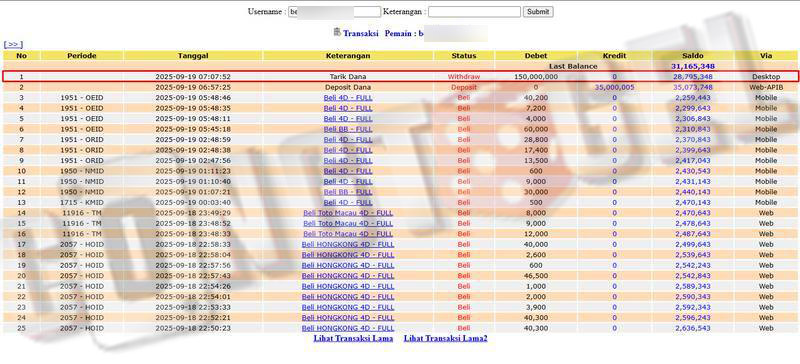Viewport: 800px width, 364px height.
Task: Click the Saldo column header
Action: pos(693,56)
